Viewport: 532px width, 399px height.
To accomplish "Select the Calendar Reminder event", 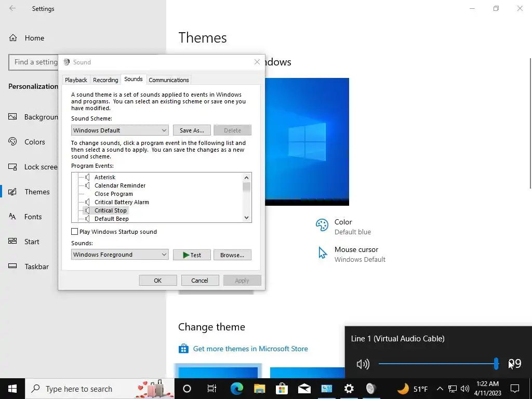I will click(x=120, y=185).
